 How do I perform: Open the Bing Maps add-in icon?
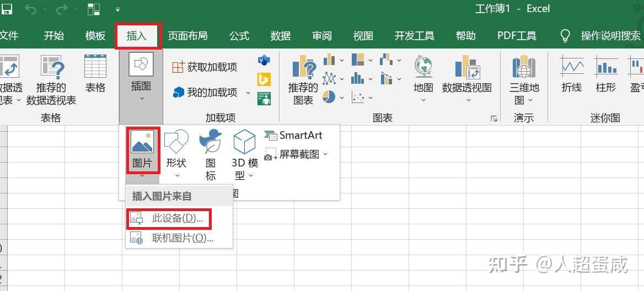264,79
